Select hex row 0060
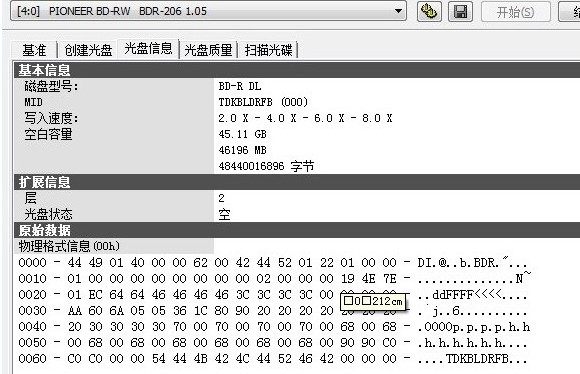Viewport: 580px width, 374px height. tap(273, 358)
